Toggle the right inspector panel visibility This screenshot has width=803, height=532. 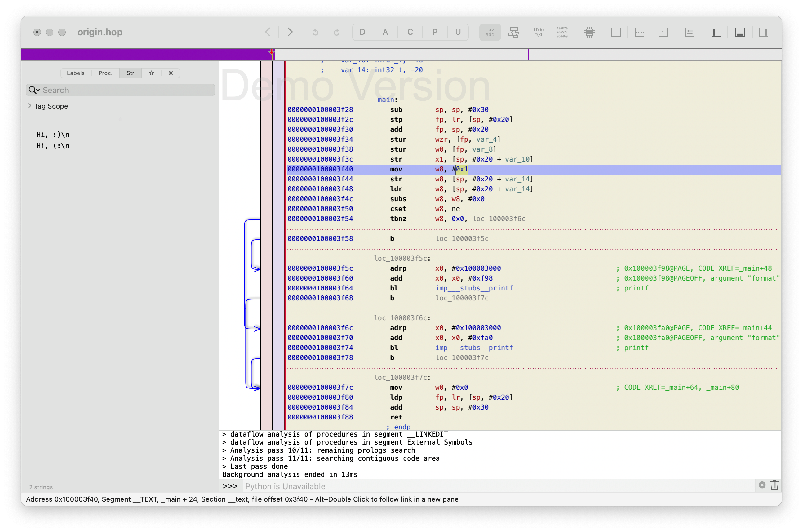[x=763, y=32]
